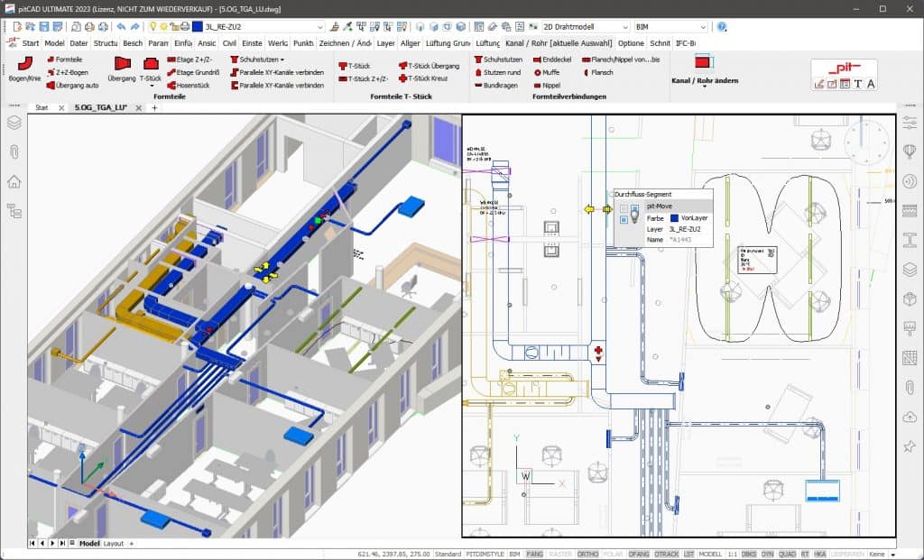Insert a Z+Z-Bogen bend
924x560 pixels.
tap(67, 72)
